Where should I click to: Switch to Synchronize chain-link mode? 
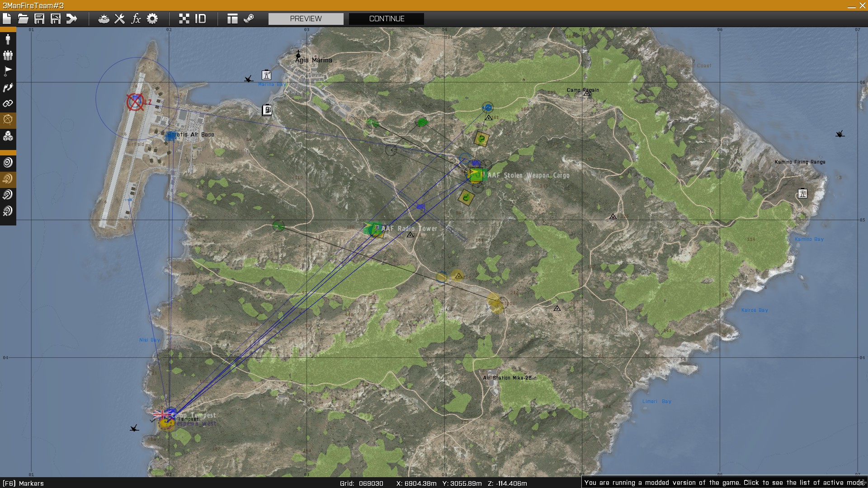click(x=8, y=103)
